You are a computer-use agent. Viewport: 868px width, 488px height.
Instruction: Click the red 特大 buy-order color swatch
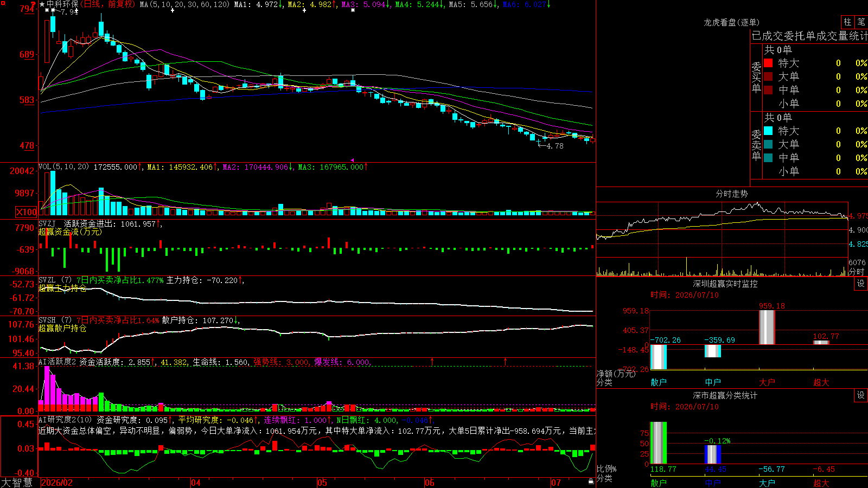(x=768, y=63)
